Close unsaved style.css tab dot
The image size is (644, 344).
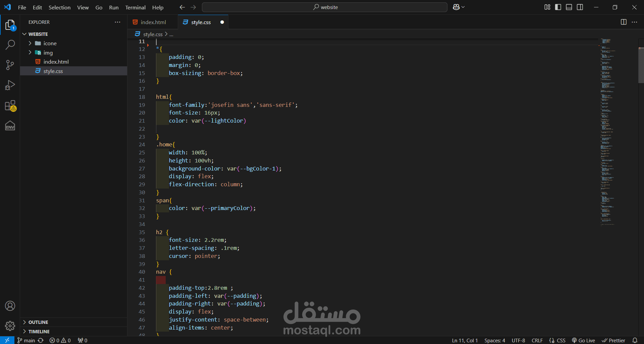point(222,22)
